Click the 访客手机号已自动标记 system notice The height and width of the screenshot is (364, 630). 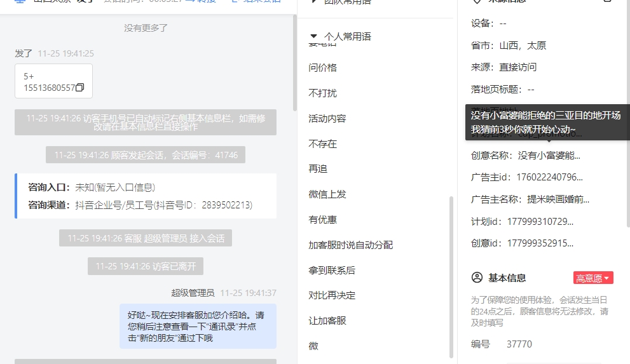(x=146, y=123)
